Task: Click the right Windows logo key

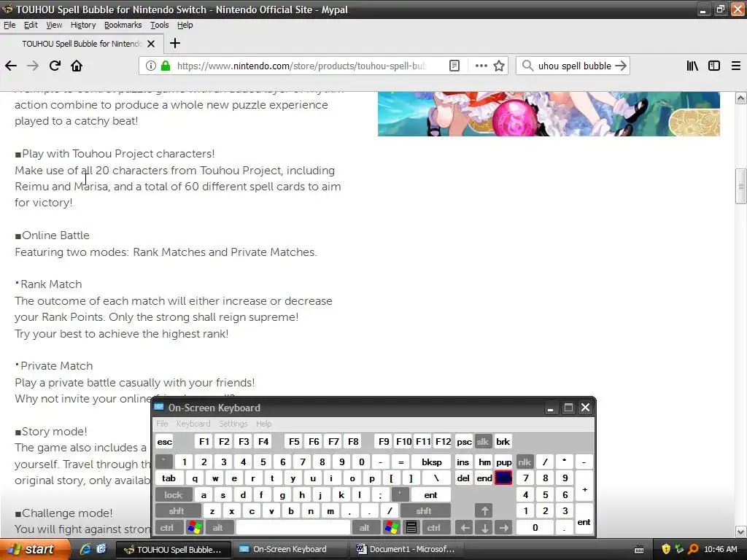Action: [x=392, y=528]
